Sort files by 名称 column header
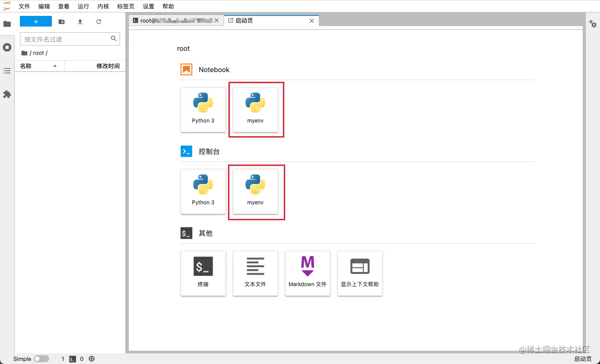Viewport: 600px width, 364px height. coord(40,66)
